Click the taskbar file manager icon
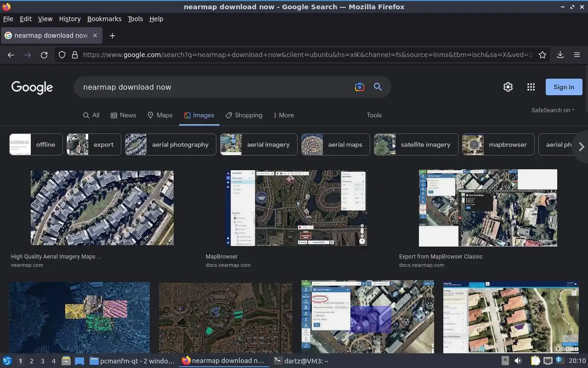The image size is (588, 368). point(66,361)
